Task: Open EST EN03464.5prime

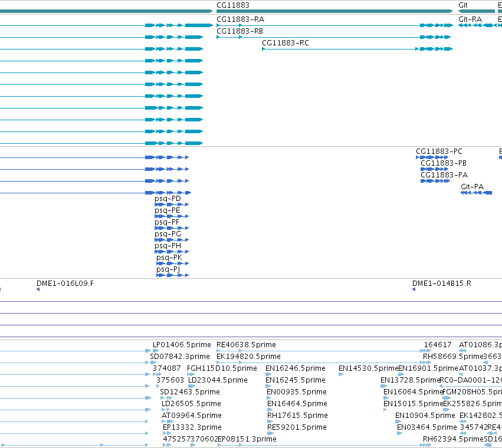Action: pyautogui.click(x=426, y=427)
